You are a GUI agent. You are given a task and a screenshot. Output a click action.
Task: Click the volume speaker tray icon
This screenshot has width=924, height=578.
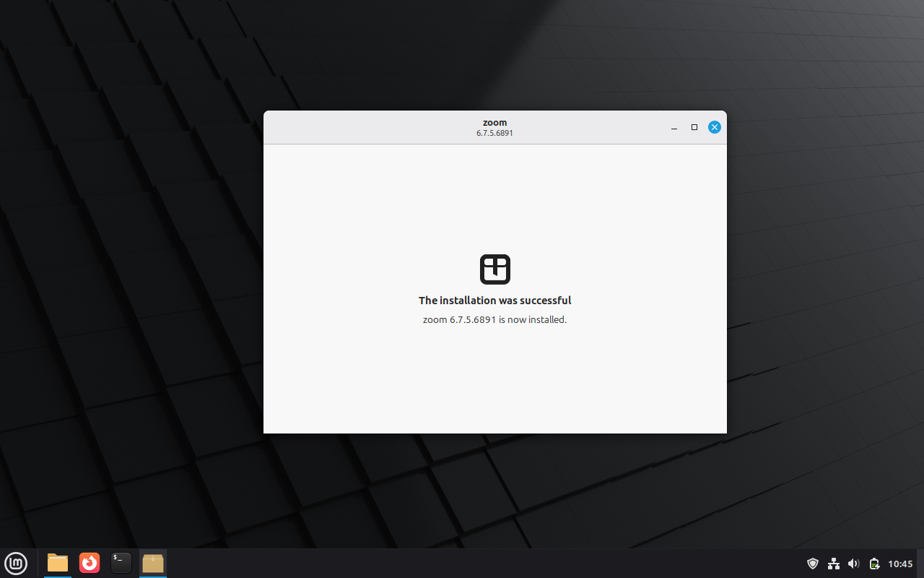coord(854,564)
